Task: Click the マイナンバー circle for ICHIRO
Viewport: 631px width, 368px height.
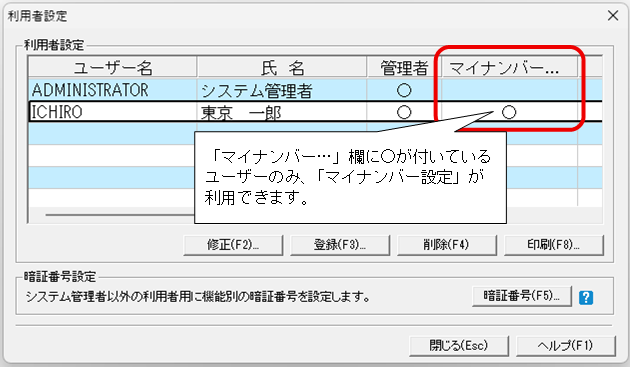Action: pos(509,112)
